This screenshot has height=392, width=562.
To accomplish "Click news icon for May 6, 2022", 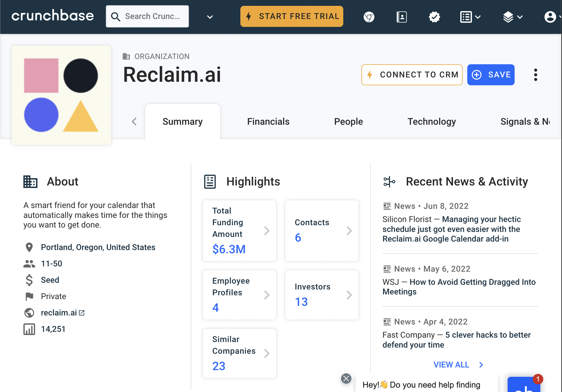I will click(x=387, y=269).
